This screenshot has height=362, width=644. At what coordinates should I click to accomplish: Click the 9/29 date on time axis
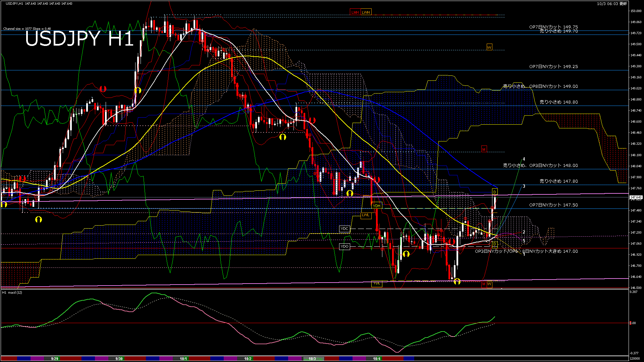55,359
